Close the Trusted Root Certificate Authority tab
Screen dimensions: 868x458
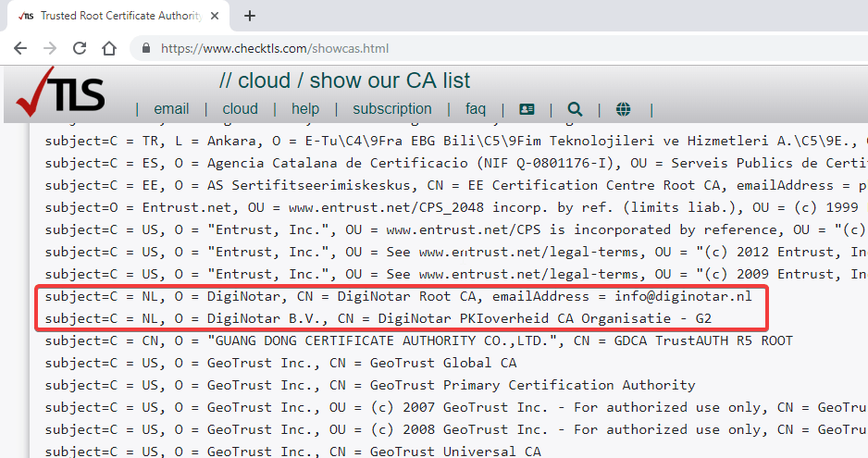(x=215, y=16)
